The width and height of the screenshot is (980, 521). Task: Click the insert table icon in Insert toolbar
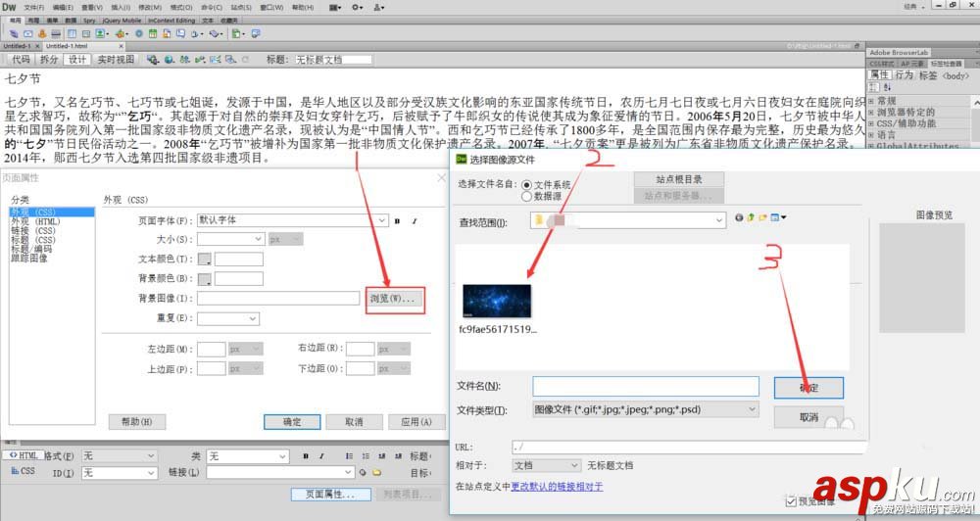point(72,33)
